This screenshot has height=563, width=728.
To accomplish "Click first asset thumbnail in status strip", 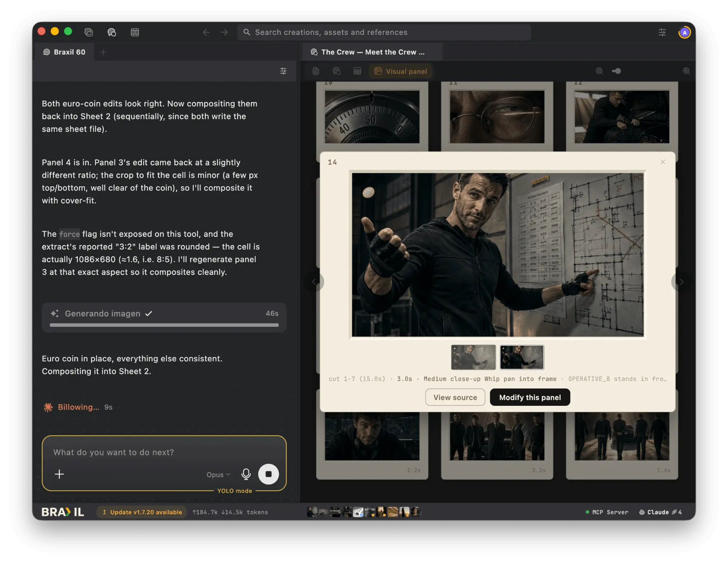I will pos(312,512).
